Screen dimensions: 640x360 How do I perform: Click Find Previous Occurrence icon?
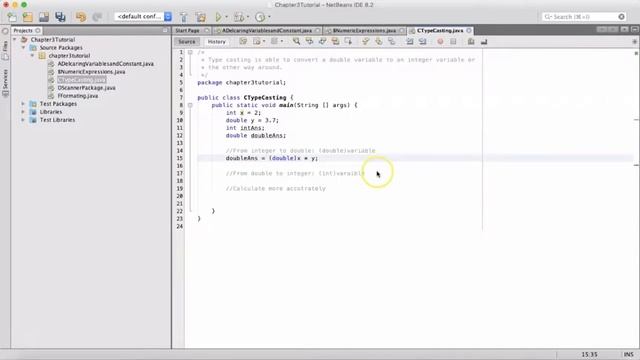pos(309,42)
